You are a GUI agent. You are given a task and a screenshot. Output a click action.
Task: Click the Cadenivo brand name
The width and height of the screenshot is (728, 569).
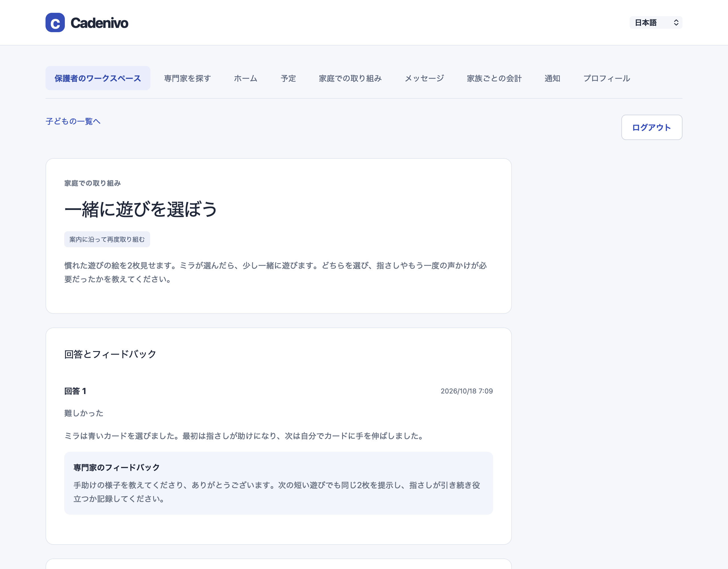(x=99, y=23)
